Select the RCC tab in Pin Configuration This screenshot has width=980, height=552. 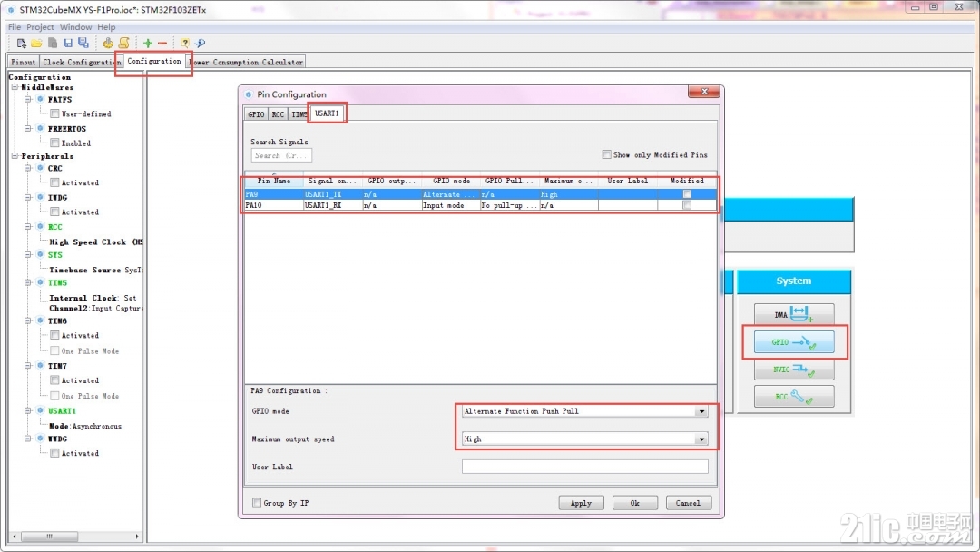pyautogui.click(x=278, y=114)
